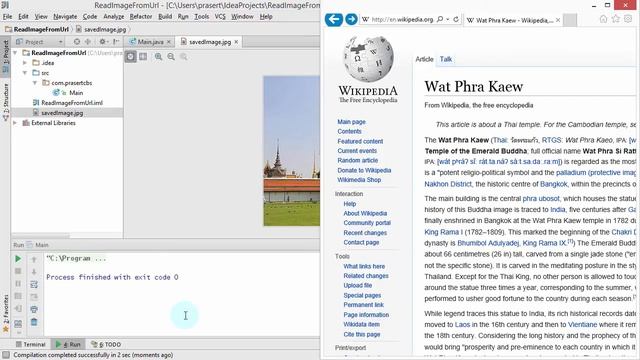Click hide Project panel icon
The image size is (640, 360).
[116, 42]
